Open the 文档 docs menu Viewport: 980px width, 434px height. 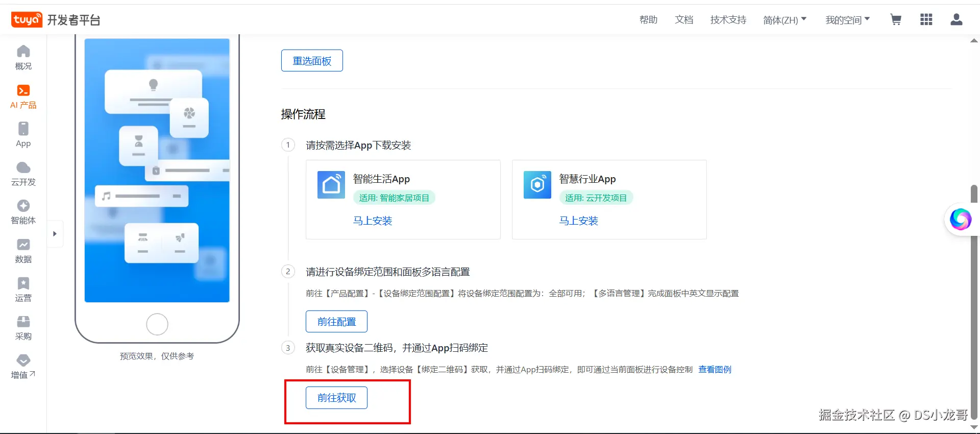pyautogui.click(x=684, y=20)
